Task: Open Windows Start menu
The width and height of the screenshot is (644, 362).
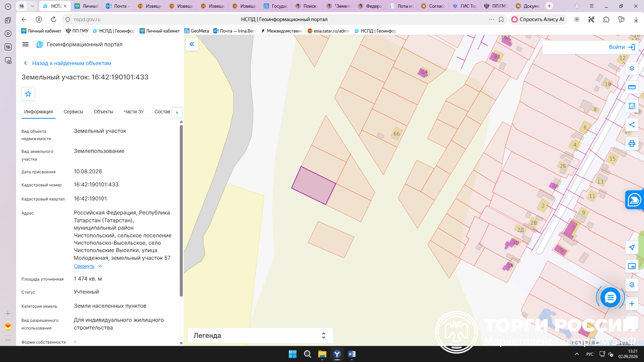Action: (292, 354)
